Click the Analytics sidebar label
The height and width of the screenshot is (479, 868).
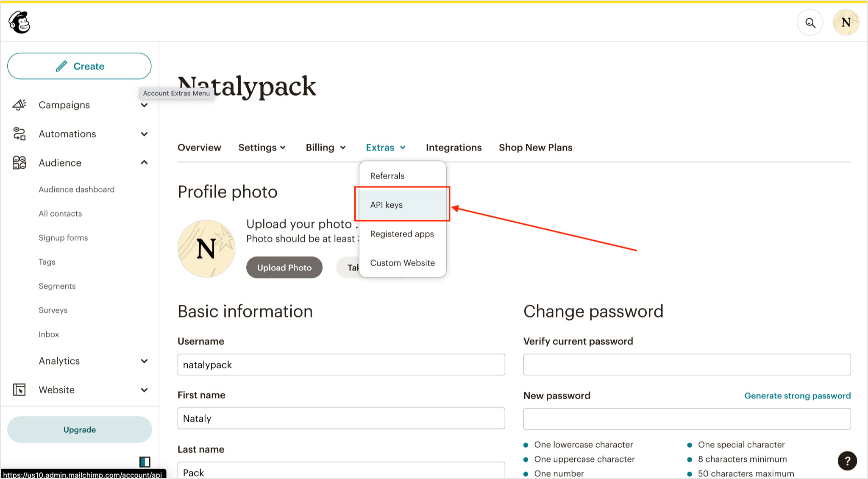click(59, 361)
